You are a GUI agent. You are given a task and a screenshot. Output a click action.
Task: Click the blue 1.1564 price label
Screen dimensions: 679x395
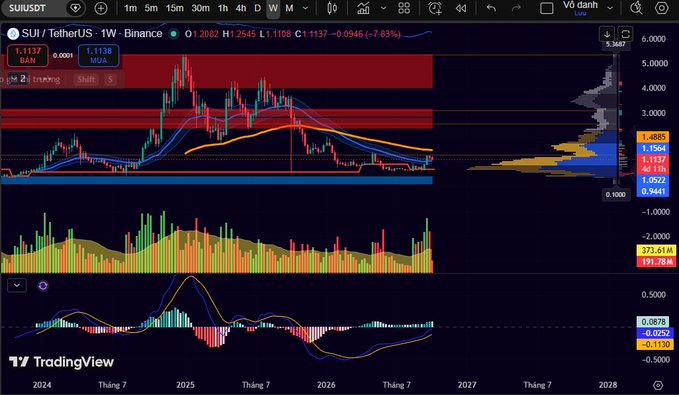tap(653, 148)
